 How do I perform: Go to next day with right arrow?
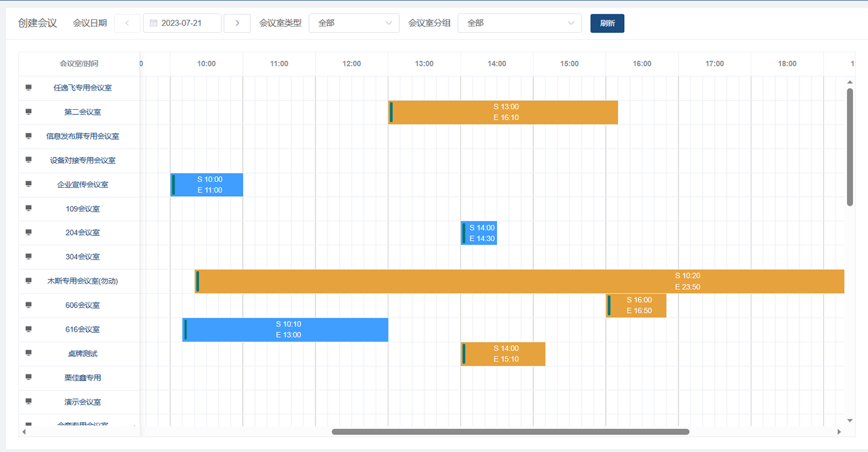pyautogui.click(x=237, y=23)
